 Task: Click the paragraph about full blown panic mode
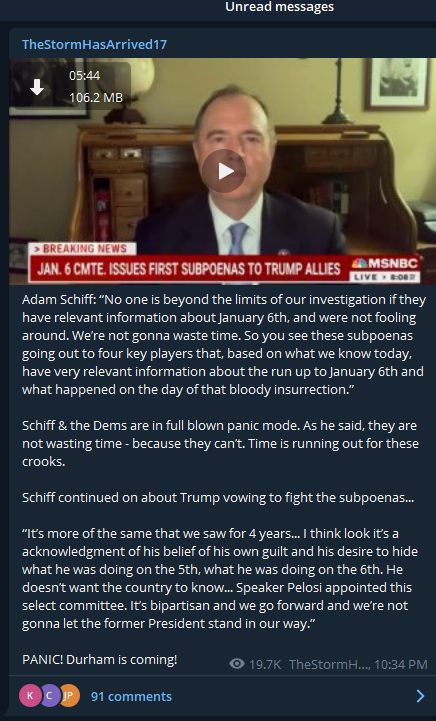pos(220,443)
